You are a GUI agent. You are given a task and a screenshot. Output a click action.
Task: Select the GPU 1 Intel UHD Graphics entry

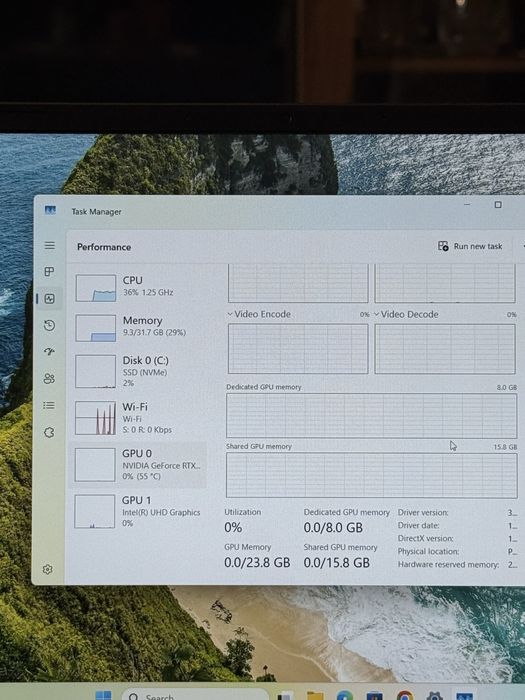(140, 511)
